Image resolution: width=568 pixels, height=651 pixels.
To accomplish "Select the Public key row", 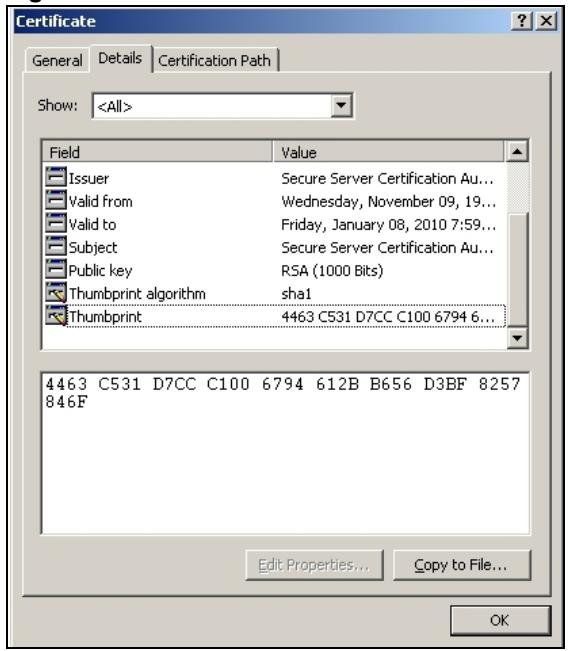I will (274, 271).
